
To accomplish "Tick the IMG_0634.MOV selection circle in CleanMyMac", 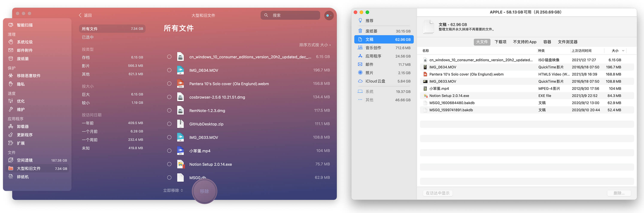I will click(169, 70).
